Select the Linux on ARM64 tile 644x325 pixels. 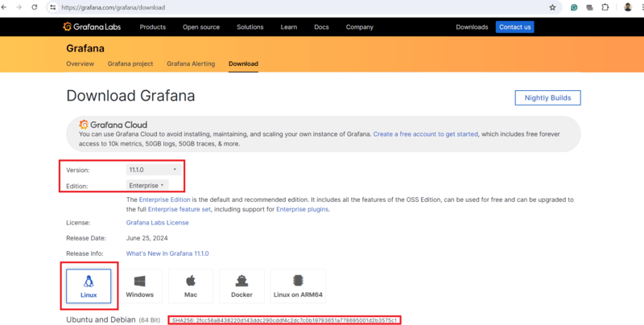298,286
